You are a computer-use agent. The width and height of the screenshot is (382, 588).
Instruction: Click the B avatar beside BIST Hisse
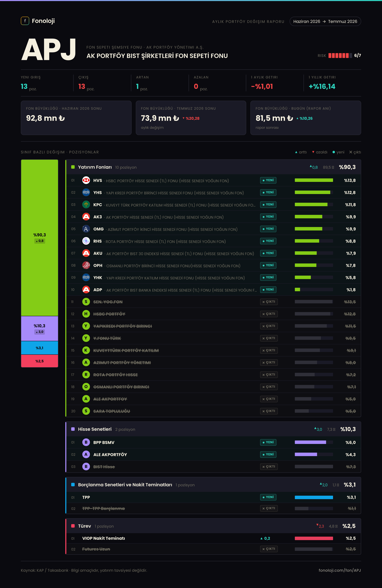[x=86, y=466]
